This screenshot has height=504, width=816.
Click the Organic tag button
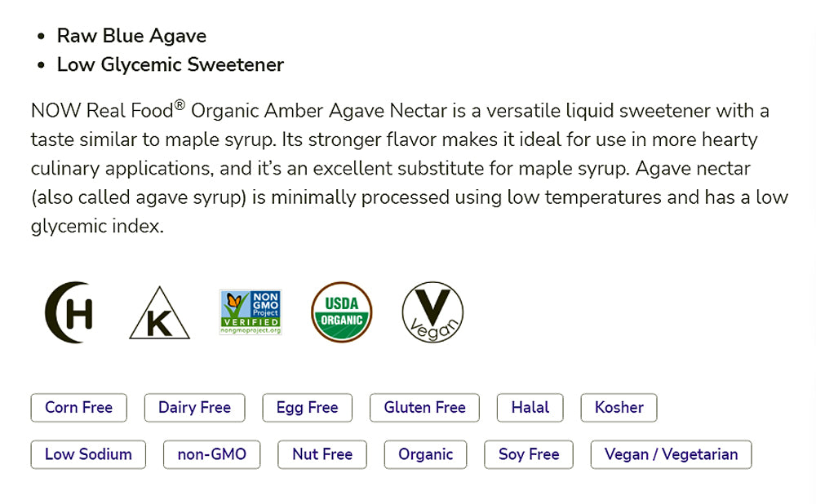click(x=425, y=454)
